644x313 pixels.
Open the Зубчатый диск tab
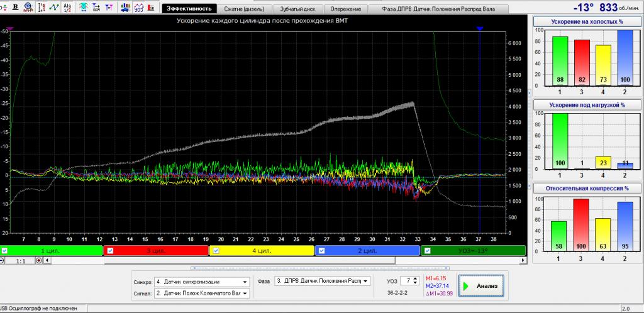click(x=297, y=9)
